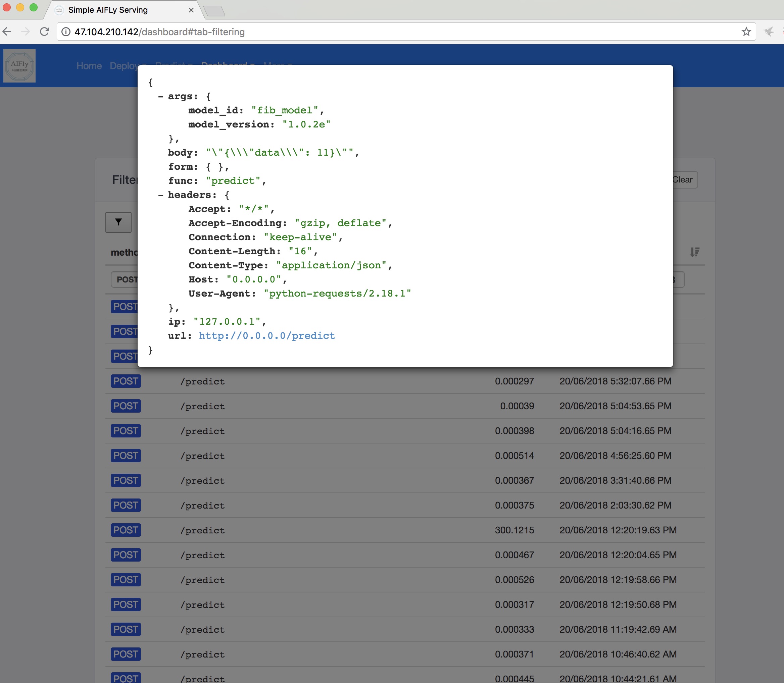Collapse the headers JSON node
The height and width of the screenshot is (683, 784).
(x=161, y=195)
